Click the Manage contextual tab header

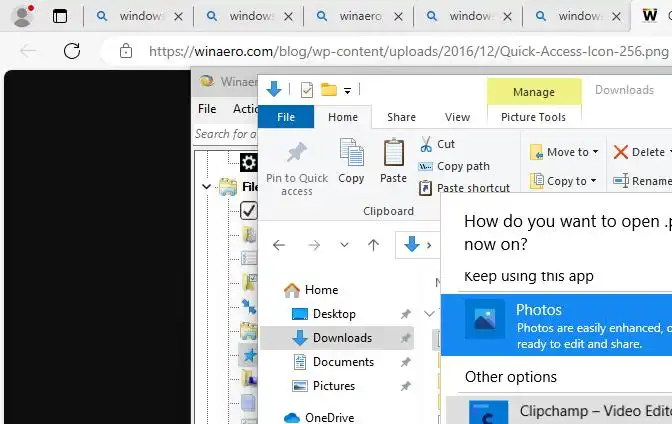(534, 92)
